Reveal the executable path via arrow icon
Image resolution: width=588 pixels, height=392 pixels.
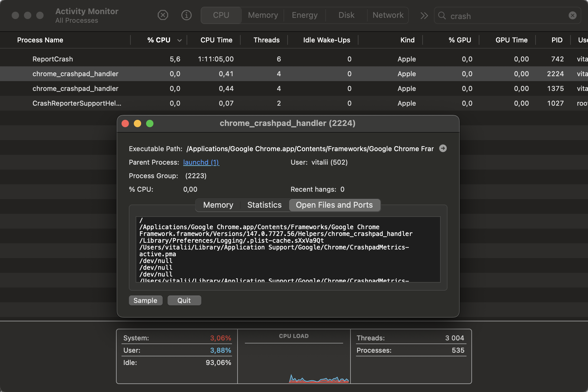[x=443, y=148]
